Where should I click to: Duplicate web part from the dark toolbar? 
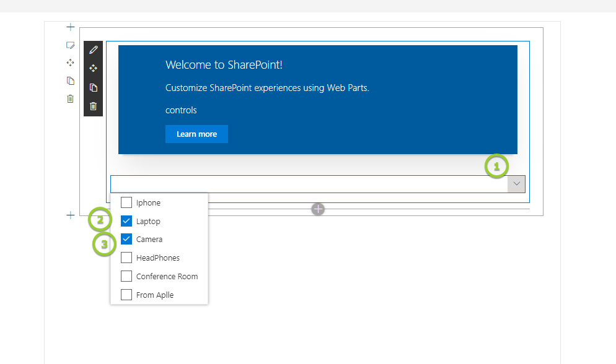[x=94, y=87]
